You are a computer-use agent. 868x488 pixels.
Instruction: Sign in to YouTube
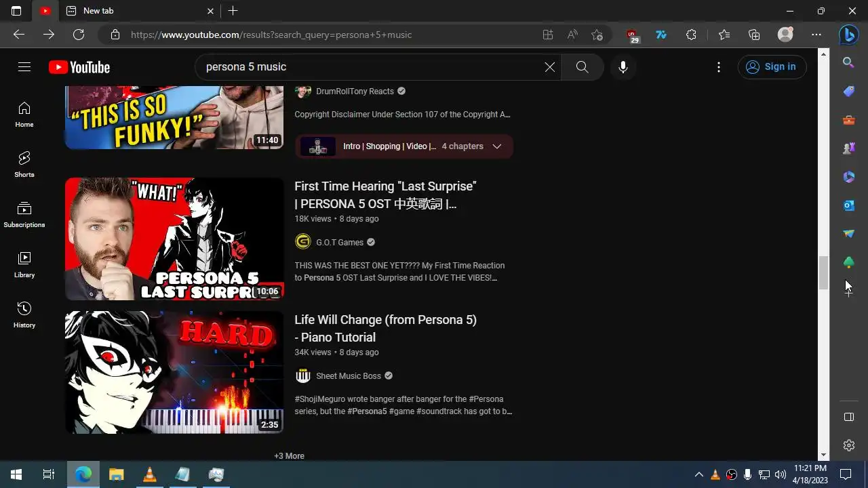click(x=772, y=66)
